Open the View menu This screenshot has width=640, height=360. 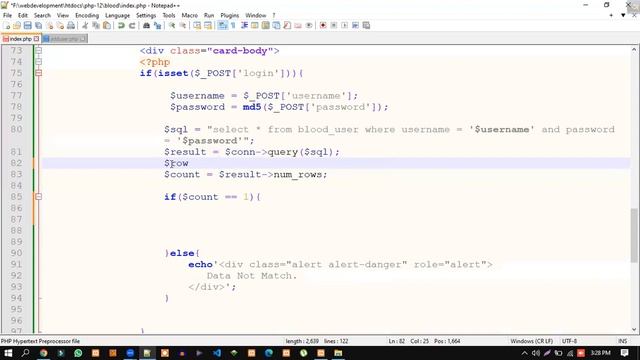click(62, 16)
